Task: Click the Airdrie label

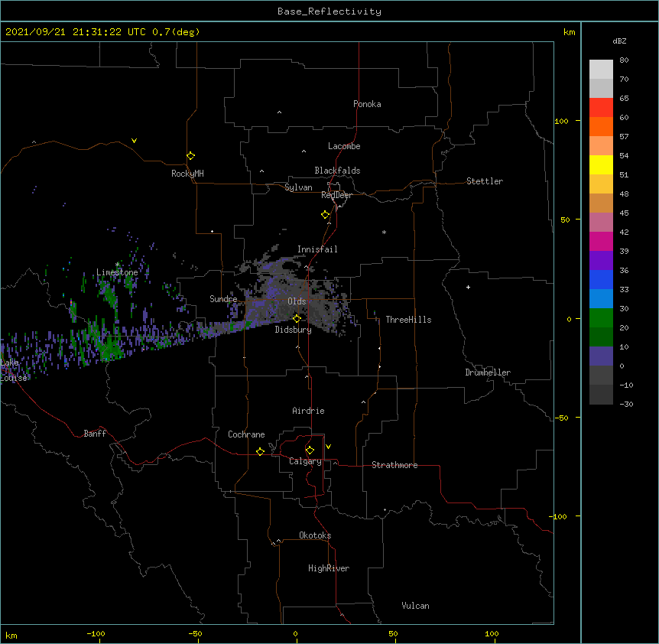Action: (308, 411)
